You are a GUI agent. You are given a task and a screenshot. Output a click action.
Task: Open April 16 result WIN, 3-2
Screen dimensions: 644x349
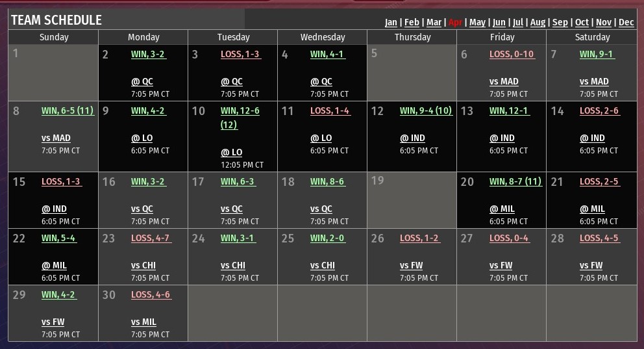tap(148, 182)
